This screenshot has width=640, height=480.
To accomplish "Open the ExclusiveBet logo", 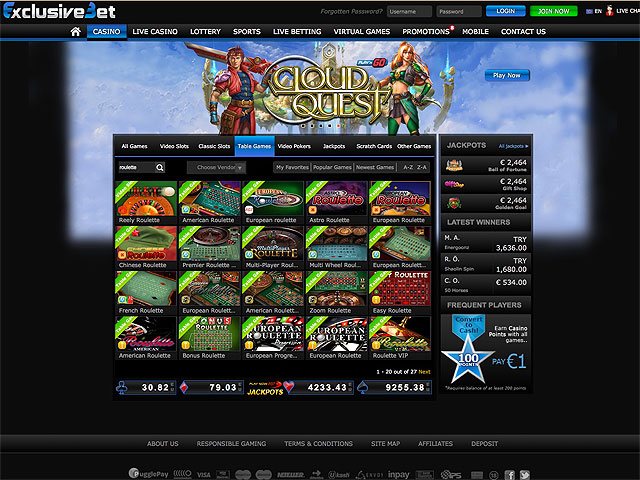I will [x=59, y=11].
